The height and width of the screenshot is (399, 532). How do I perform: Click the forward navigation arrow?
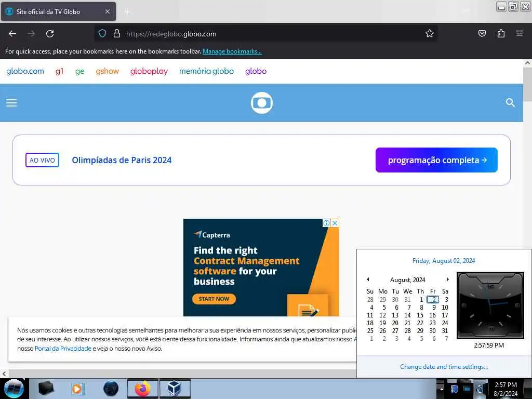(x=31, y=34)
